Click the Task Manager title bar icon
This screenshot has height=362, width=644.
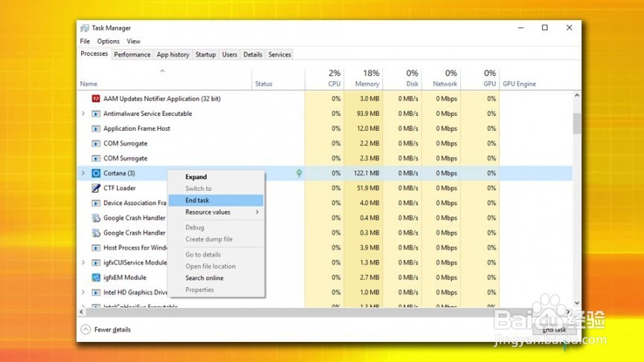(x=85, y=28)
